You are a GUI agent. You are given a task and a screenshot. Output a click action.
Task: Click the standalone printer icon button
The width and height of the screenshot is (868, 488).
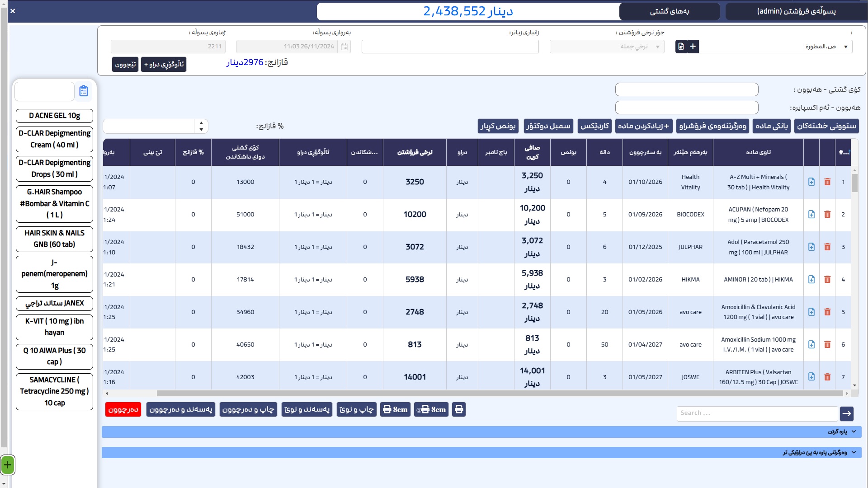point(459,409)
